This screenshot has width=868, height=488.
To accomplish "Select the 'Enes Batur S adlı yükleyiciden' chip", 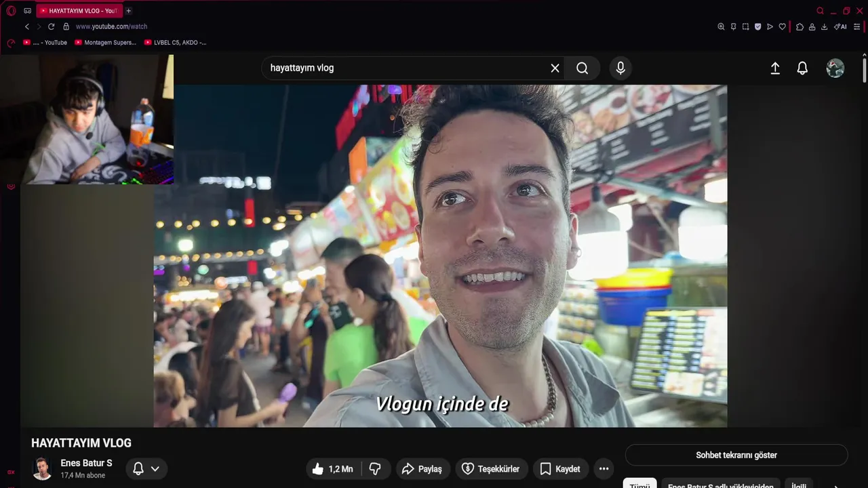I will point(720,485).
